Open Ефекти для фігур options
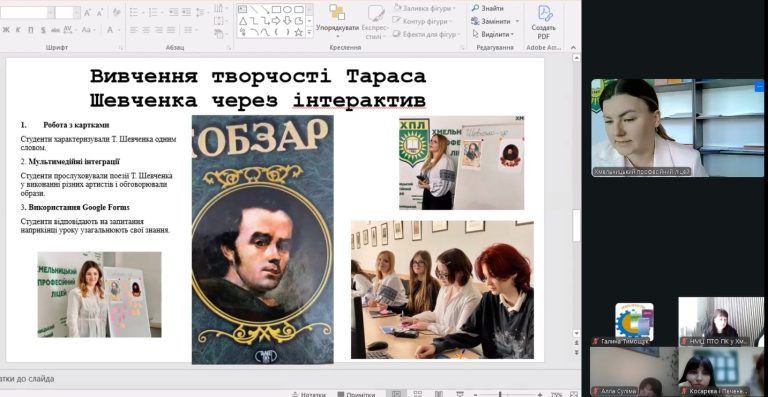 pyautogui.click(x=426, y=34)
